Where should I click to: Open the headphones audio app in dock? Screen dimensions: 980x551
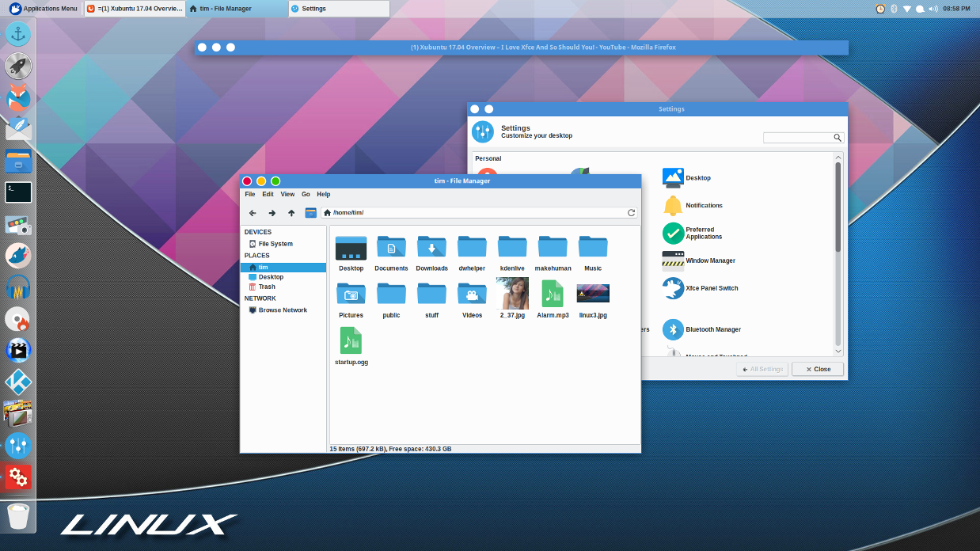pos(18,287)
